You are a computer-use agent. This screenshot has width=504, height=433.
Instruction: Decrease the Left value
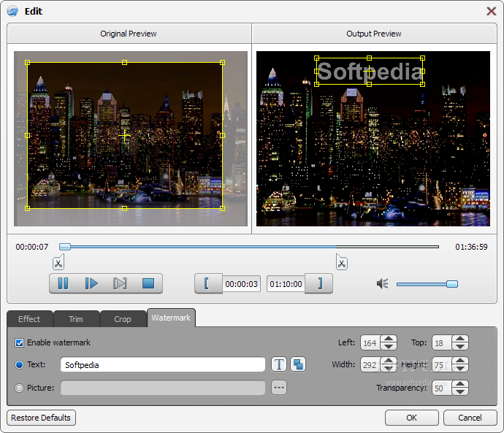pos(389,347)
